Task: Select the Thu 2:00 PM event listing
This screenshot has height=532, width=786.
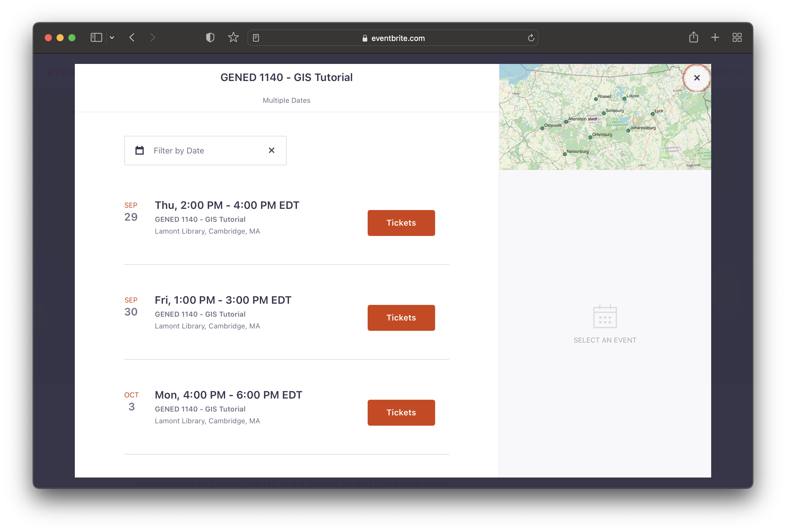Action: point(227,205)
